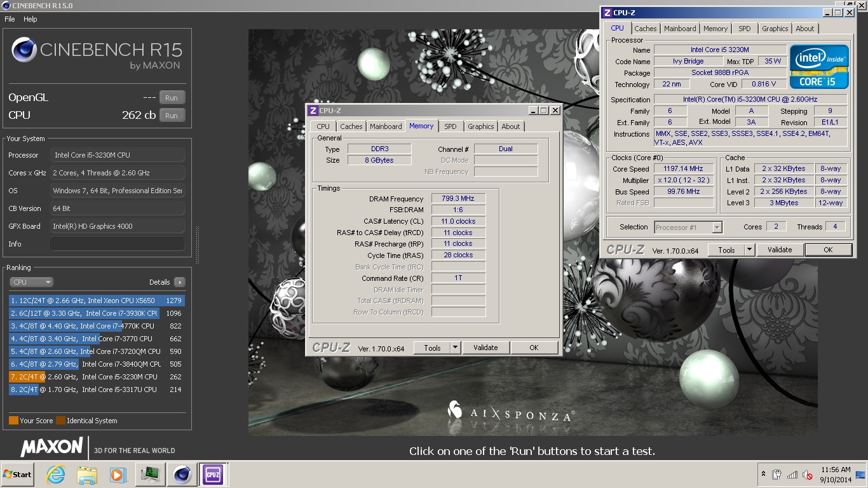Viewport: 868px width, 488px height.
Task: Open the Help menu in Cinebench
Action: tap(31, 19)
